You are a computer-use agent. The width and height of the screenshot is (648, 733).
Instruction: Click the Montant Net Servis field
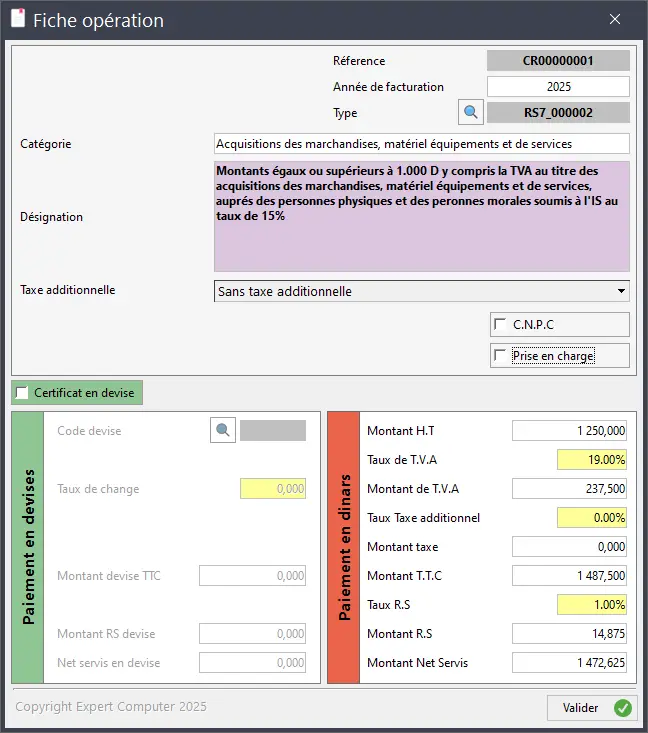570,662
